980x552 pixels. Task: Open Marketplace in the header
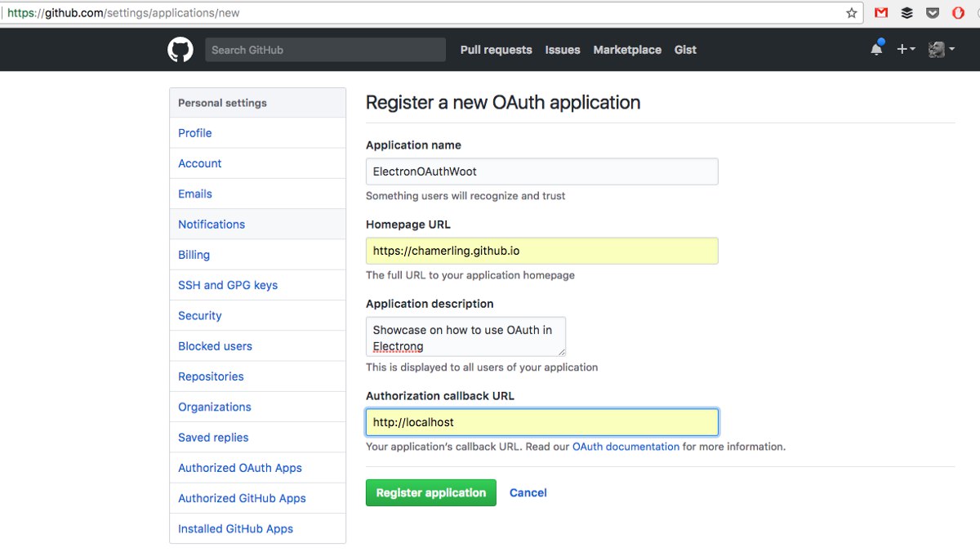(627, 50)
